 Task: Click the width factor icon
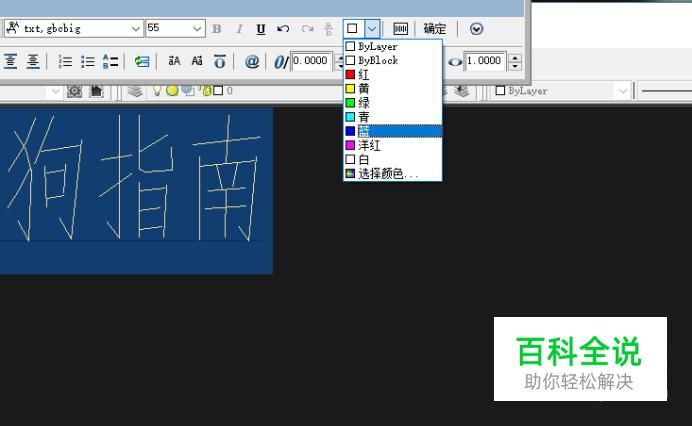click(455, 62)
